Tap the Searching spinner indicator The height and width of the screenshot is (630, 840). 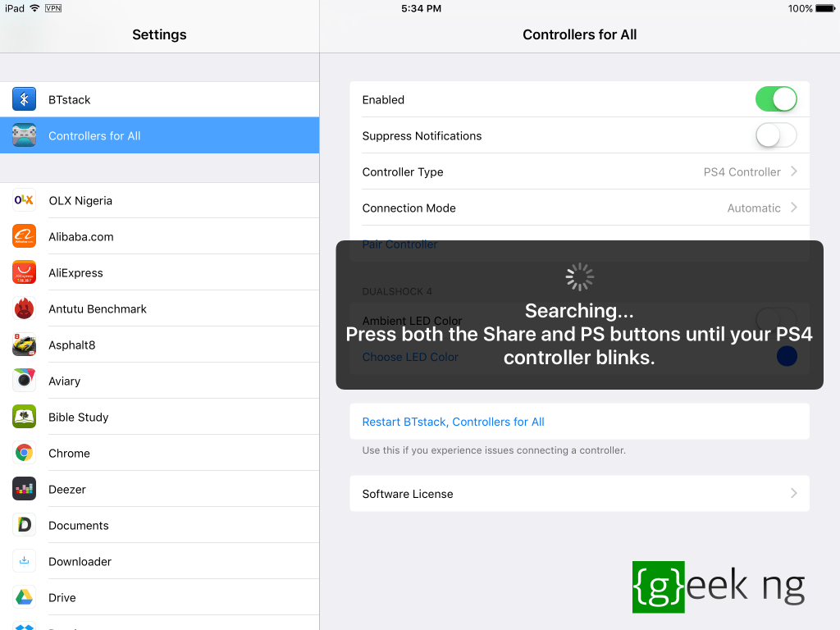pos(580,277)
